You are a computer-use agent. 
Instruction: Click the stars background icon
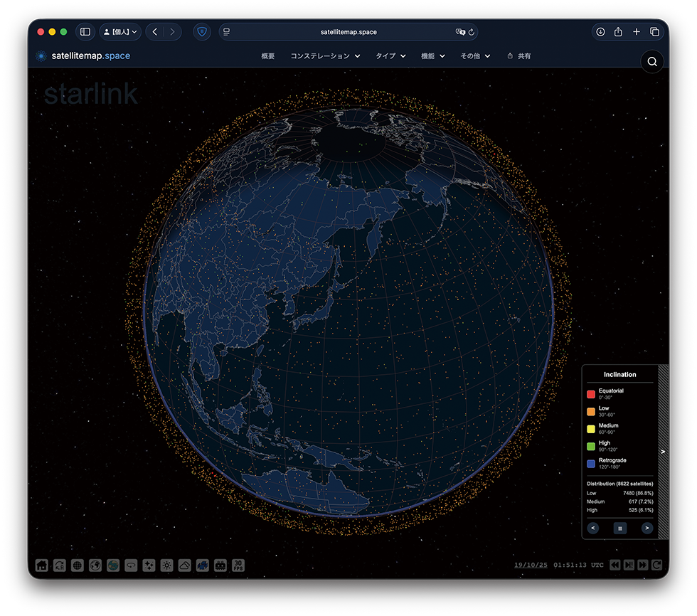pos(149,565)
